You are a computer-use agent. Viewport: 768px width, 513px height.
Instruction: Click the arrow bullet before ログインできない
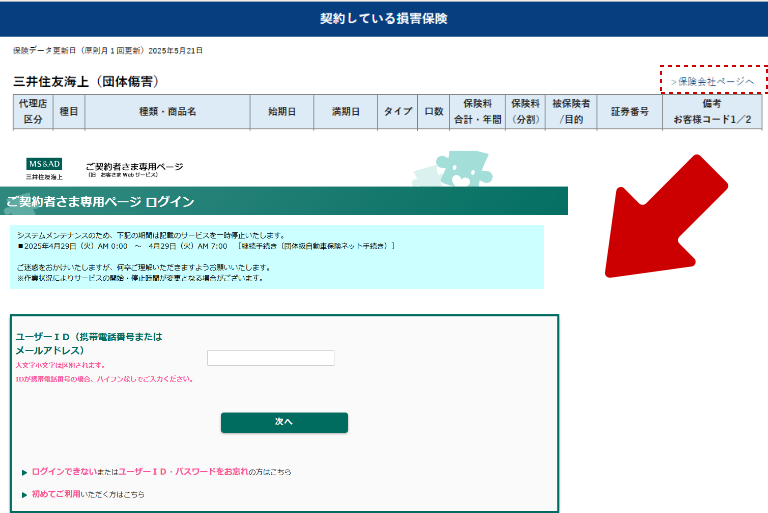coord(24,472)
